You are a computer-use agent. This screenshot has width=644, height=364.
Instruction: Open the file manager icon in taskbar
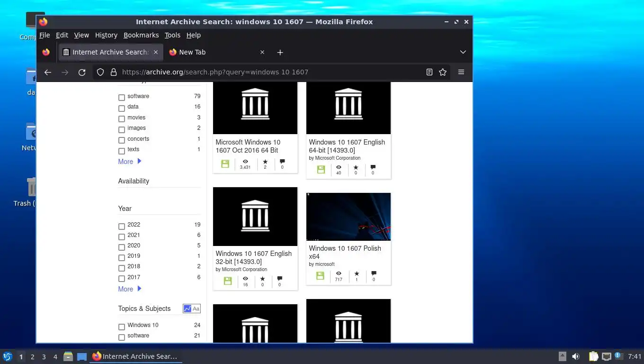tap(68, 356)
